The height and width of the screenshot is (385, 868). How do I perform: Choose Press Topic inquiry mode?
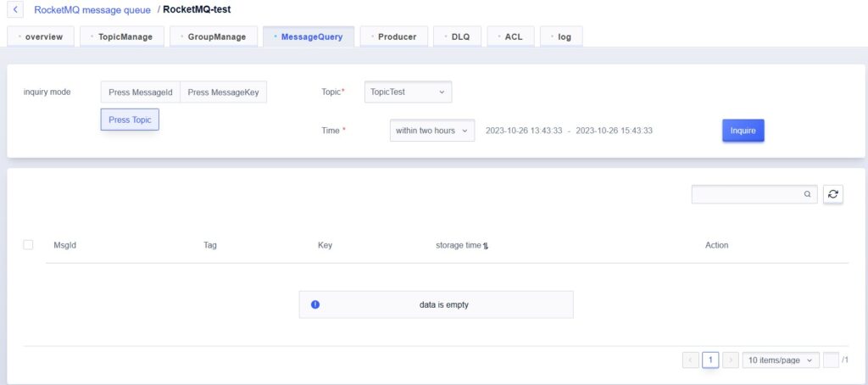tap(130, 120)
